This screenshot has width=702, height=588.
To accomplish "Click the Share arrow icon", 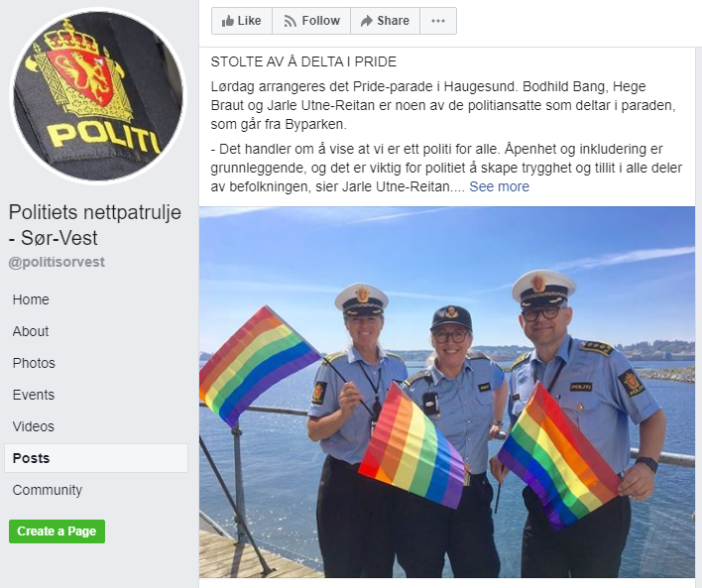I will coord(367,21).
